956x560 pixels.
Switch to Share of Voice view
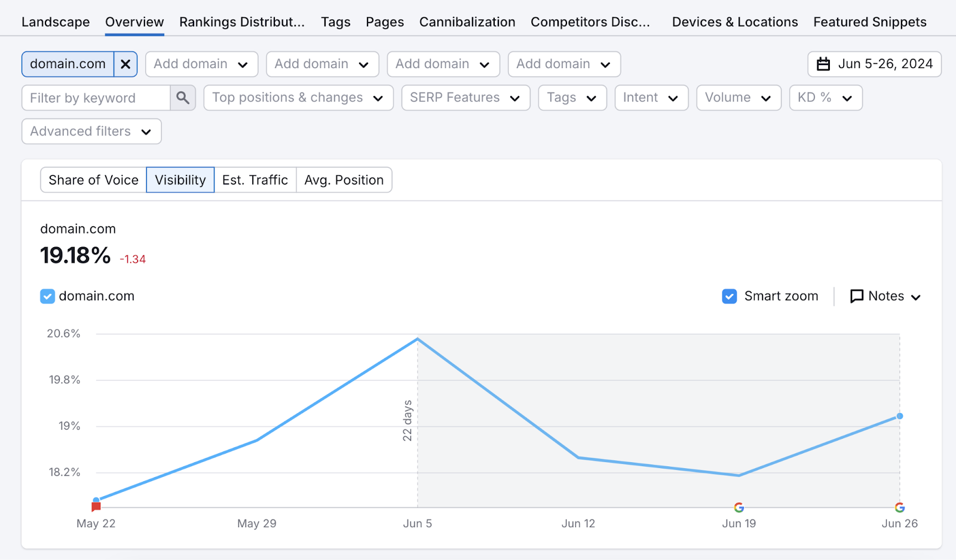[x=93, y=180]
